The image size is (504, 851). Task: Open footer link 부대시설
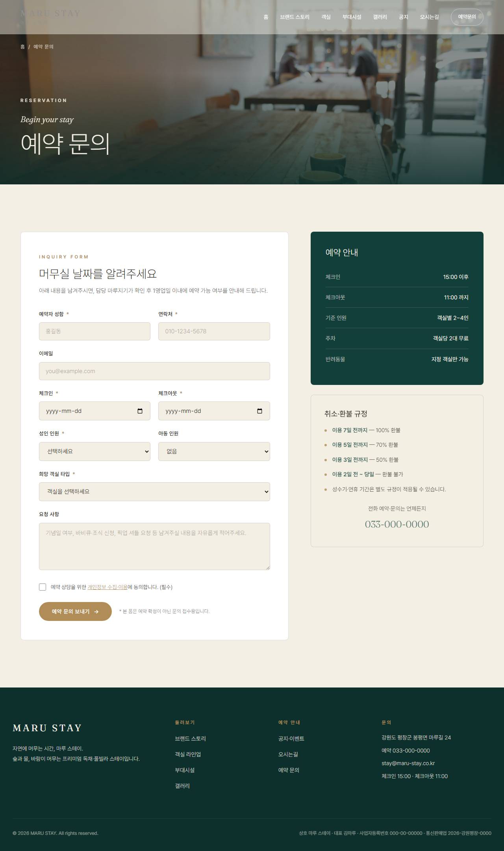[185, 770]
